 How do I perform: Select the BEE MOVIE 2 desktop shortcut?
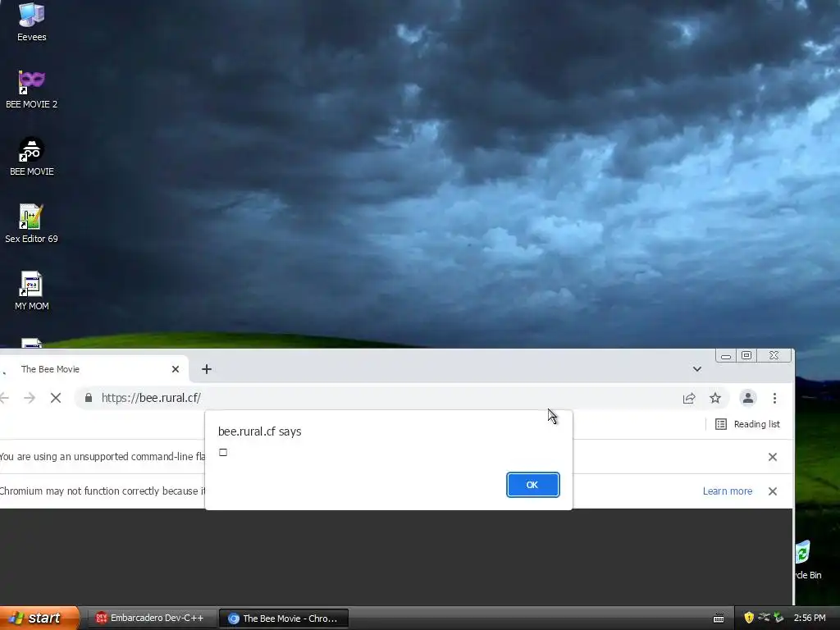(x=32, y=89)
